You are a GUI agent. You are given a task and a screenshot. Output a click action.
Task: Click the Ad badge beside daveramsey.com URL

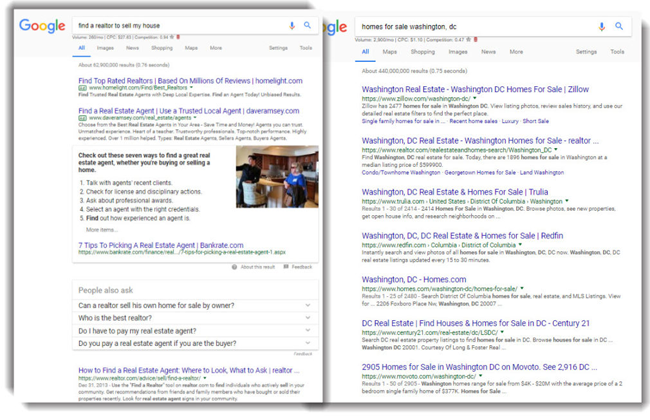[x=82, y=118]
